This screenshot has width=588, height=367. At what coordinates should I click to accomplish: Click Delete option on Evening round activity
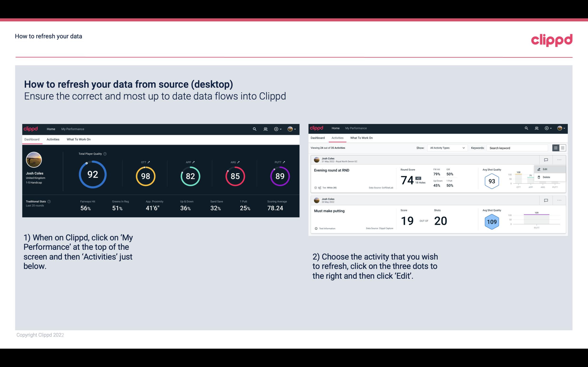click(546, 177)
